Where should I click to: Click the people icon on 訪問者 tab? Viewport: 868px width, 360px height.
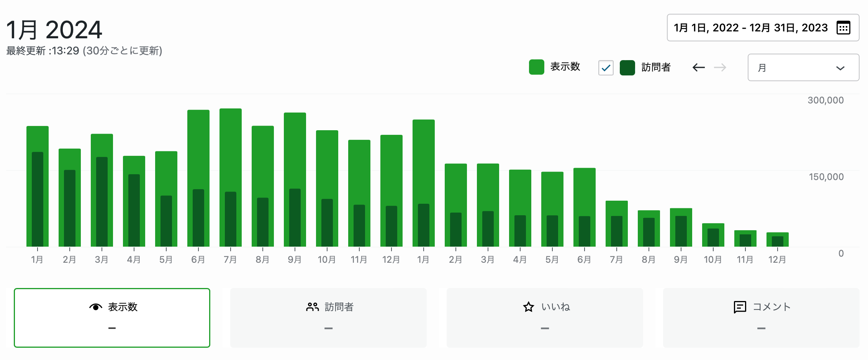(x=312, y=307)
